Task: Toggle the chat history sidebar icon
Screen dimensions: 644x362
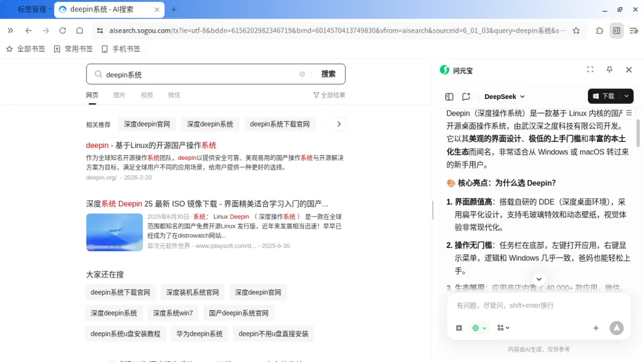Action: (450, 97)
